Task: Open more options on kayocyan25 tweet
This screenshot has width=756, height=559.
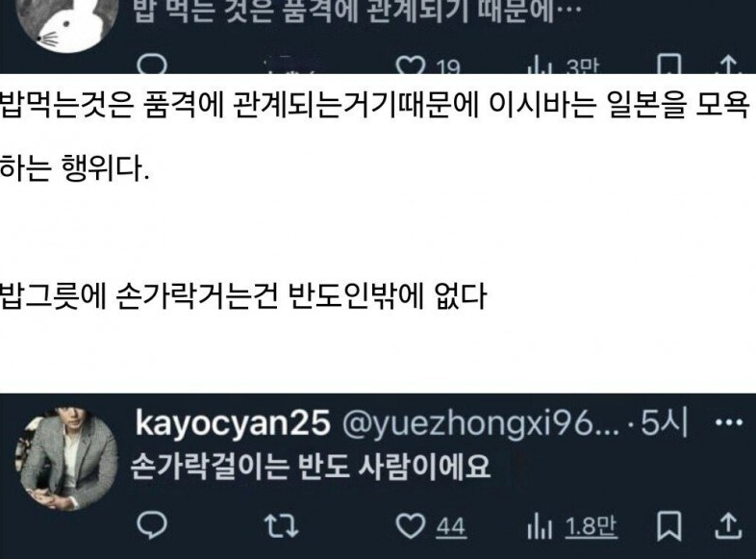Action: coord(729,422)
